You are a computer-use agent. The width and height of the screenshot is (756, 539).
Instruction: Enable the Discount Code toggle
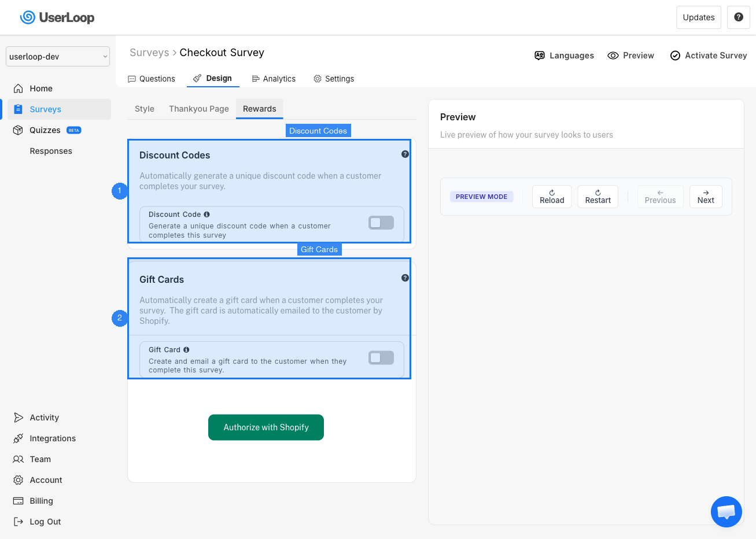point(381,223)
